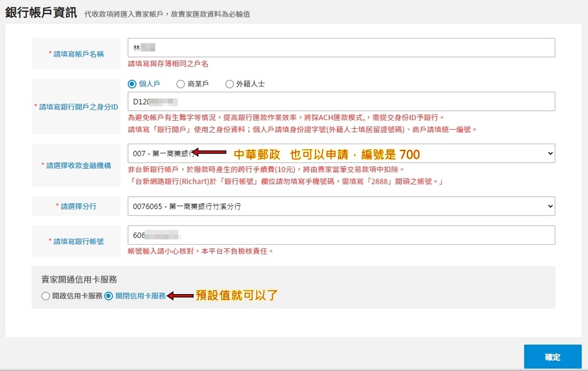Click warning 帳號輸入請小心核對
The height and width of the screenshot is (371, 588).
coord(200,251)
